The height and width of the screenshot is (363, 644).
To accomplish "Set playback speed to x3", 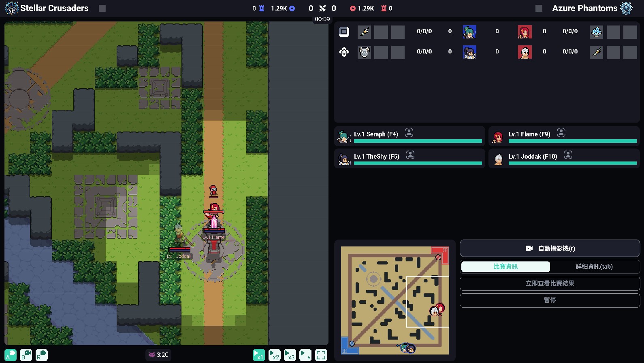I will point(290,355).
